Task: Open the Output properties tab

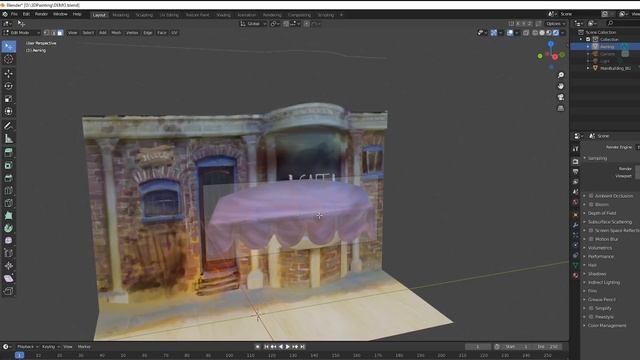Action: [x=576, y=172]
